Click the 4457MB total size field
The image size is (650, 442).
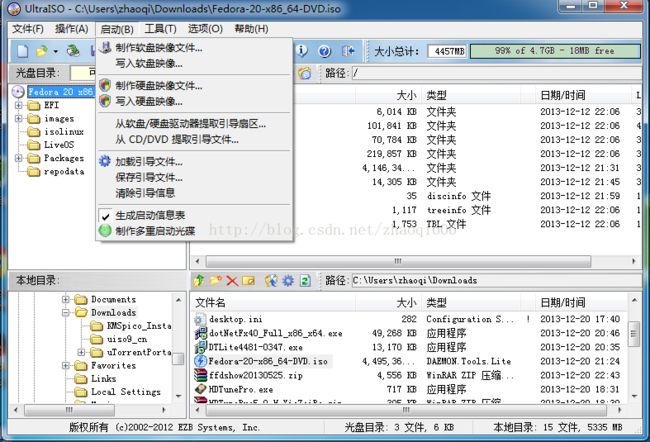pyautogui.click(x=447, y=51)
